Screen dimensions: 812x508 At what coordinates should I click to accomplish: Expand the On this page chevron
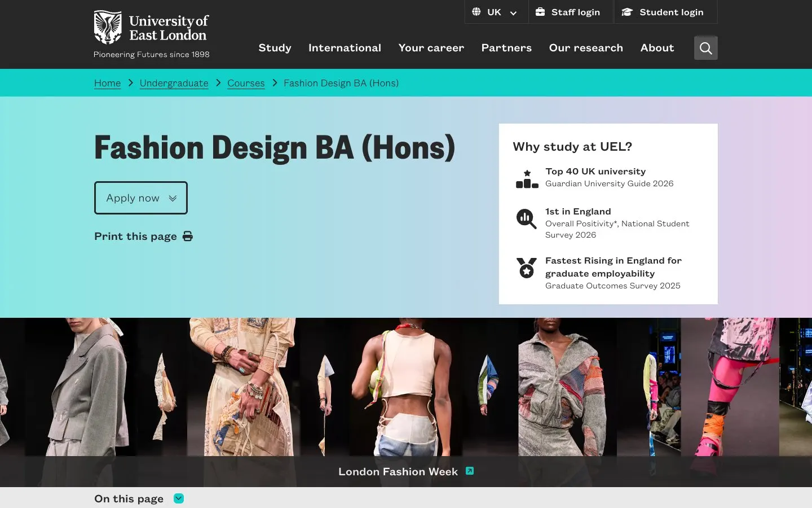tap(179, 498)
